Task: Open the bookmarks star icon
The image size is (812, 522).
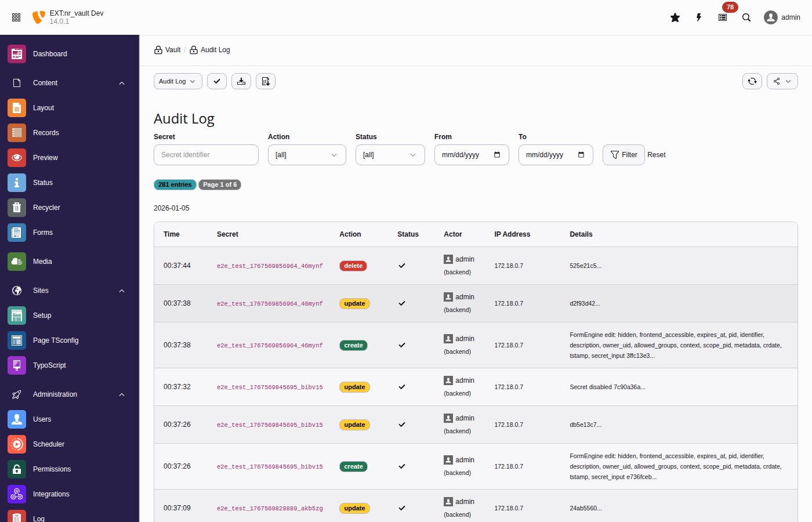Action: (675, 17)
